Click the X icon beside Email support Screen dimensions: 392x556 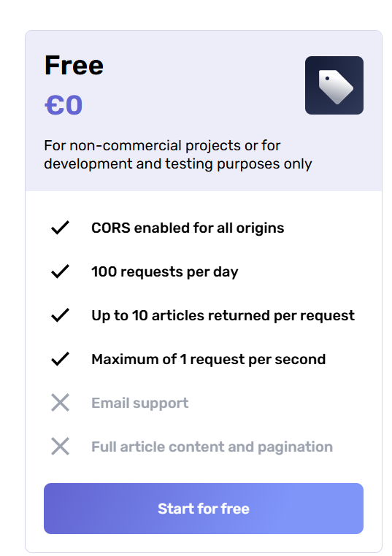60,403
